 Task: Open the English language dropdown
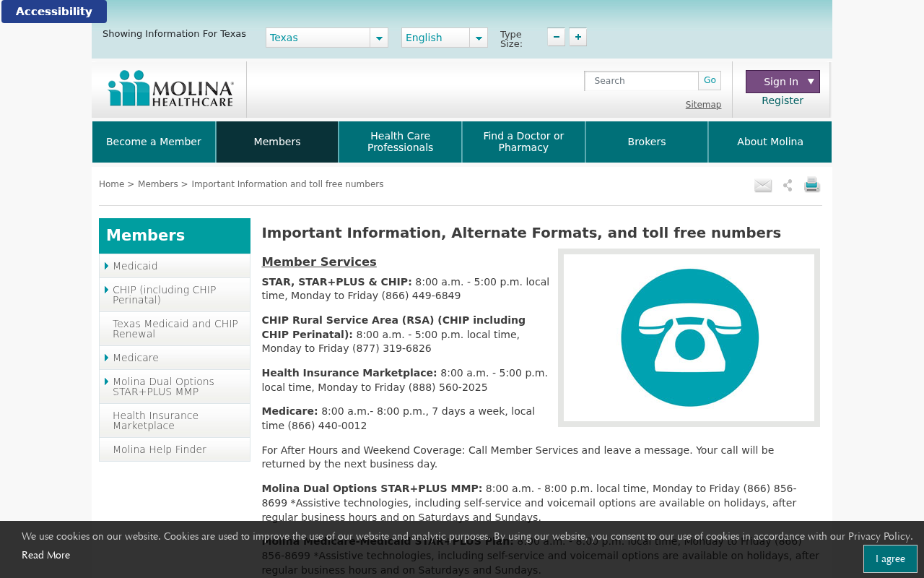coord(445,38)
